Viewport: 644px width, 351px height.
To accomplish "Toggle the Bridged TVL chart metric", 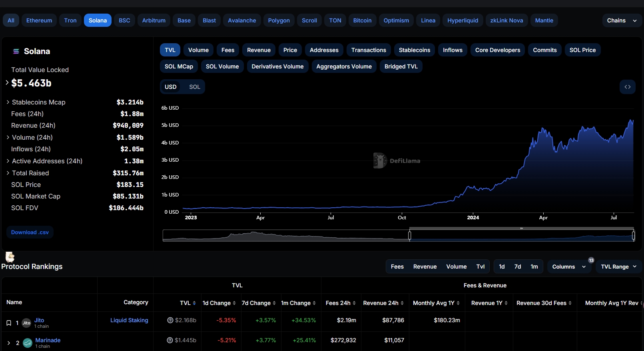I will coord(401,66).
